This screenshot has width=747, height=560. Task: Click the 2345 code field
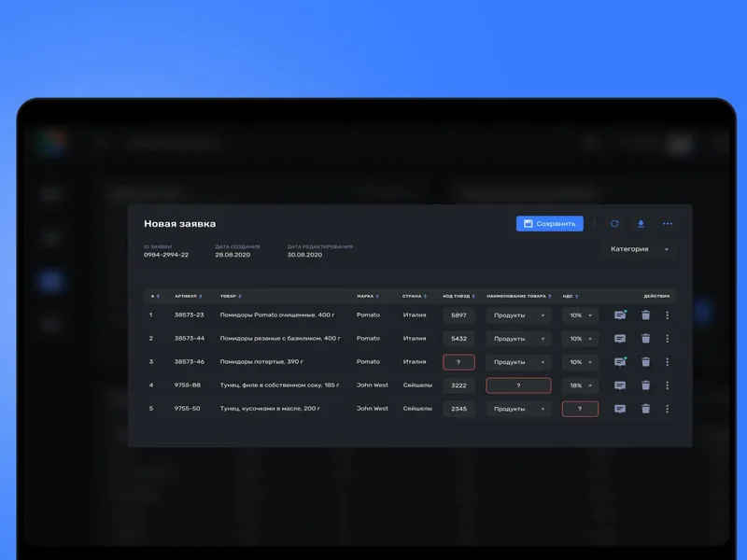(x=458, y=409)
